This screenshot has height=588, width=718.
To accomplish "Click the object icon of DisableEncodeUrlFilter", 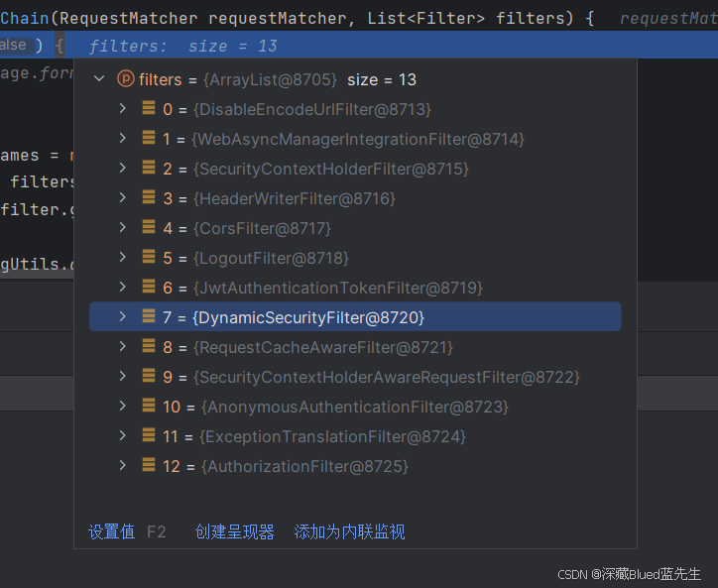I will [149, 108].
